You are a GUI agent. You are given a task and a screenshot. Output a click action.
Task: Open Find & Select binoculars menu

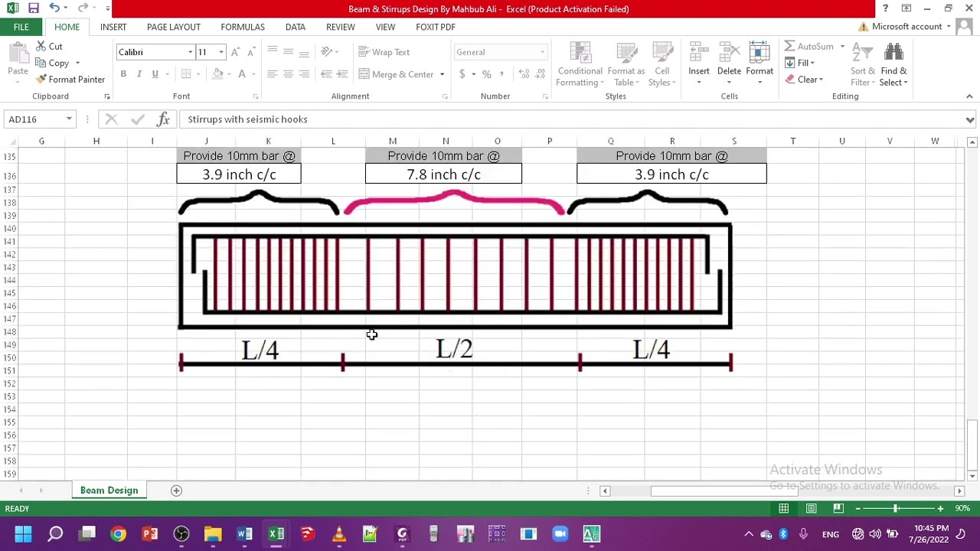pyautogui.click(x=893, y=65)
